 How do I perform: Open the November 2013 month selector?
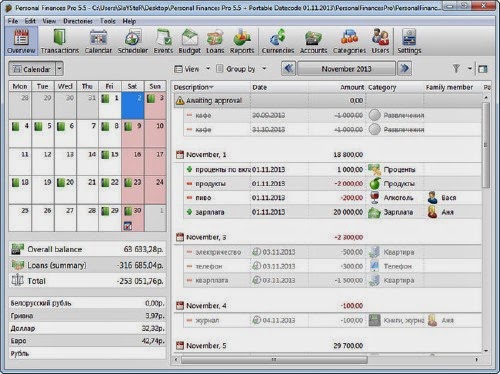click(x=346, y=69)
